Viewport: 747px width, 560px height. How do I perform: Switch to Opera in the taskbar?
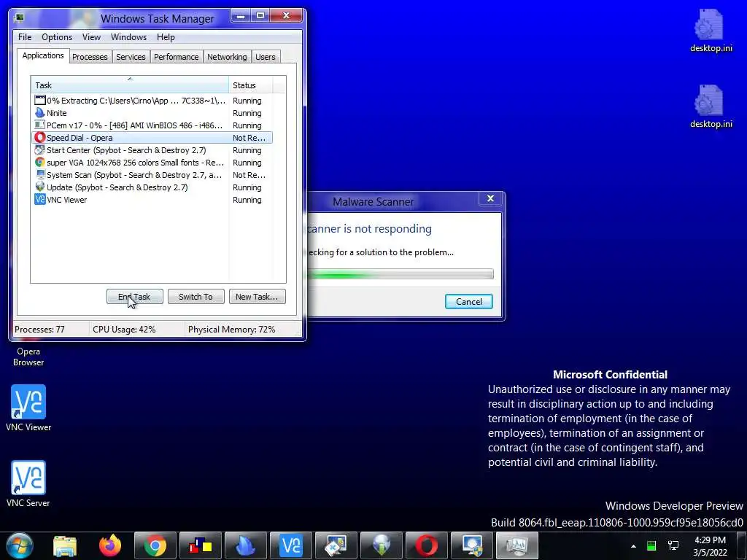pyautogui.click(x=427, y=545)
